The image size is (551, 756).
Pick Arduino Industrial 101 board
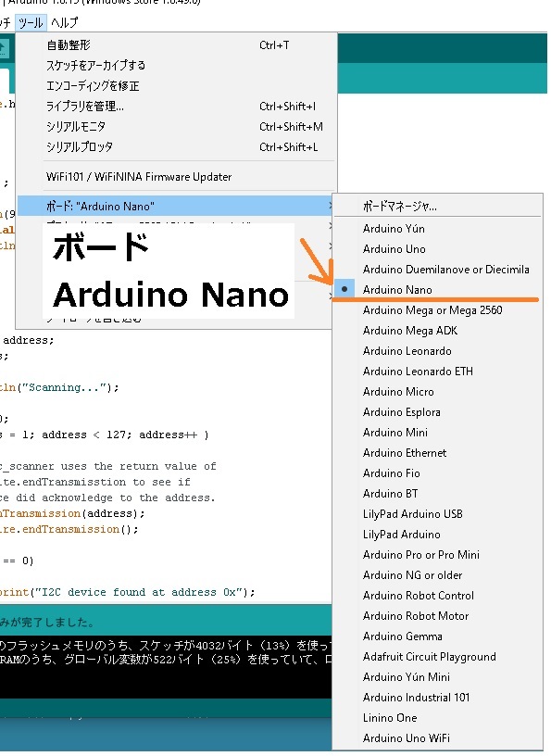438,698
